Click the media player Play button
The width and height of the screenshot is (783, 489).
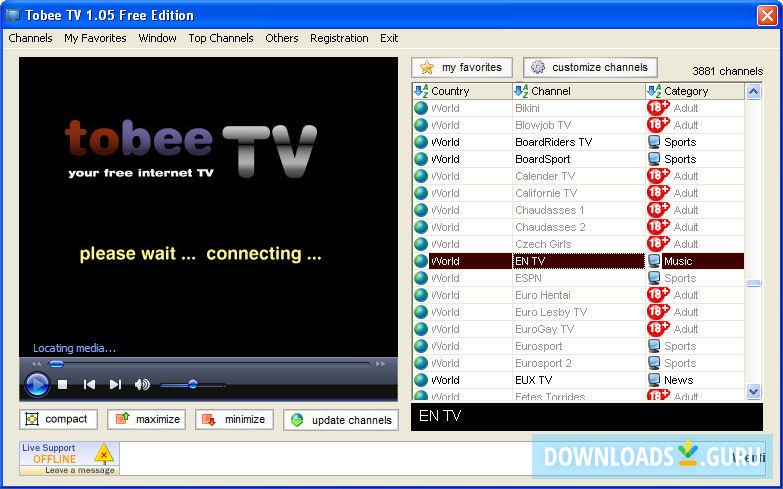[37, 385]
